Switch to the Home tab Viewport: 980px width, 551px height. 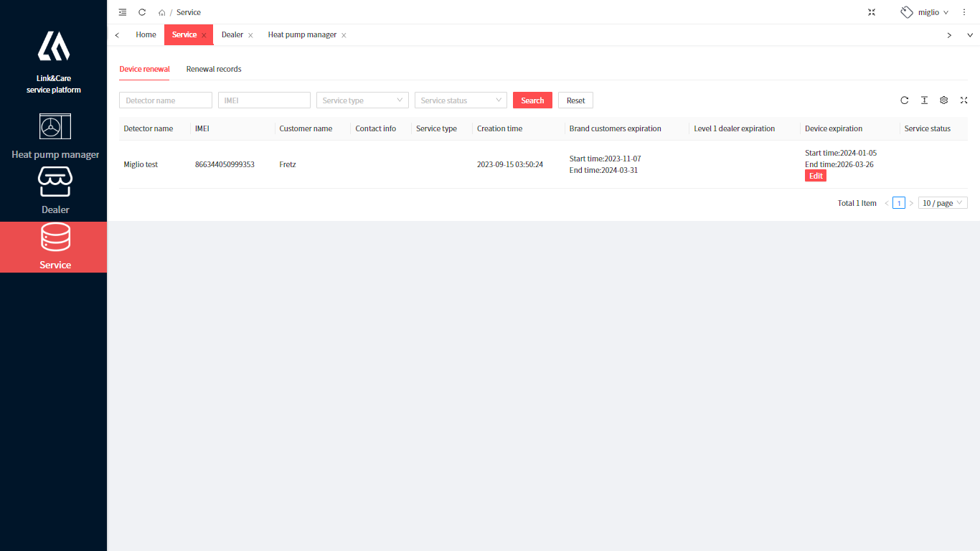click(146, 34)
